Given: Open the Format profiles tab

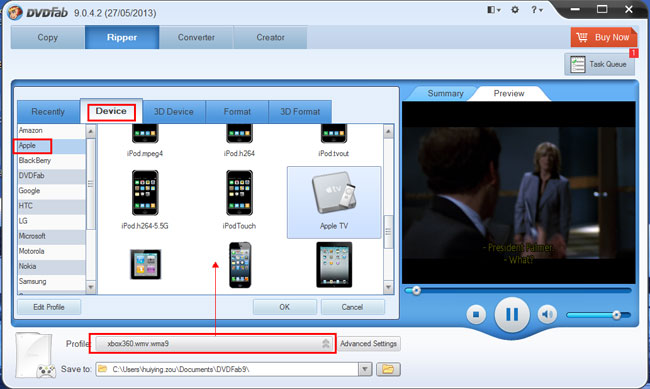Looking at the screenshot, I should pos(237,112).
